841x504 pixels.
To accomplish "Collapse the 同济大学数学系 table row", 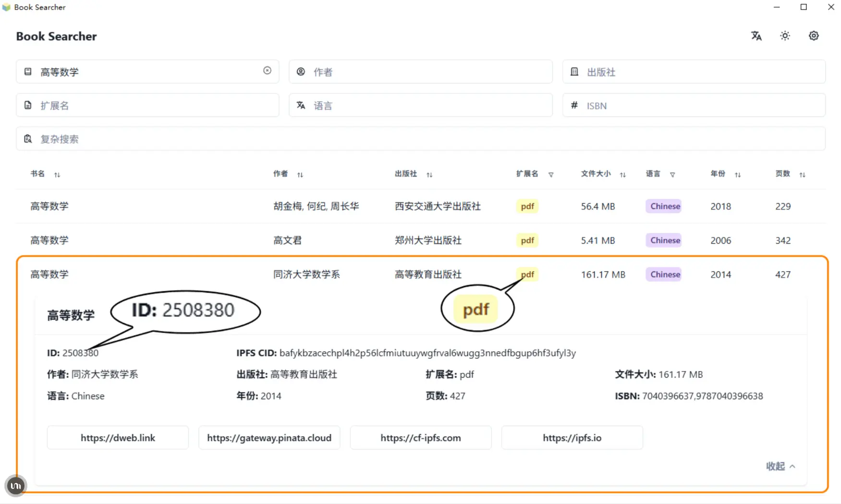I will pyautogui.click(x=421, y=275).
